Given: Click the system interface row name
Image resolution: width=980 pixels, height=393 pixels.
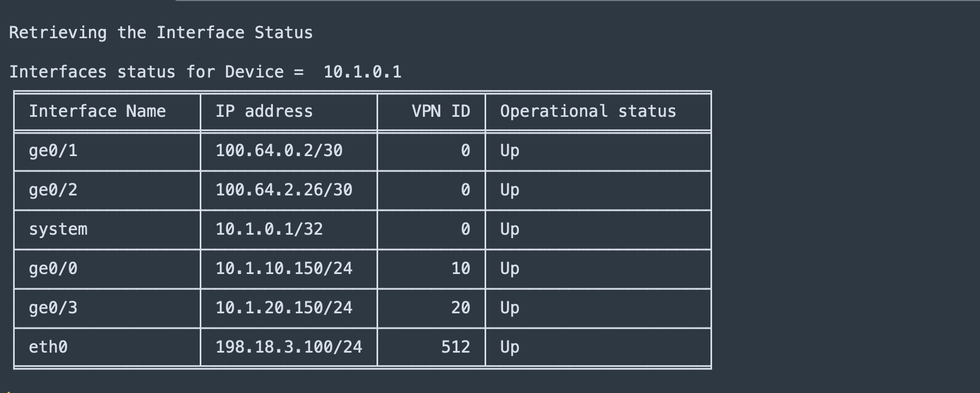Looking at the screenshot, I should tap(58, 229).
